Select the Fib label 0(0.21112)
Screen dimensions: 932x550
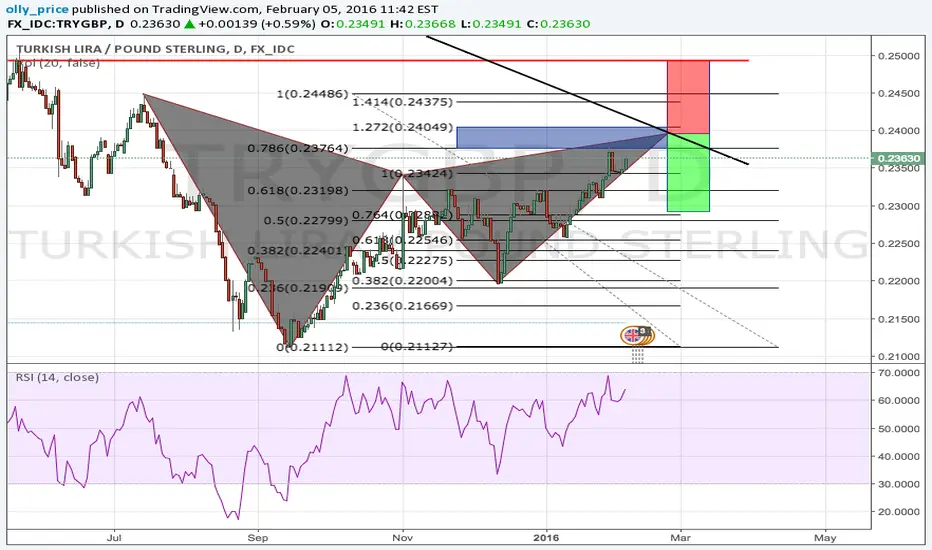coord(313,347)
